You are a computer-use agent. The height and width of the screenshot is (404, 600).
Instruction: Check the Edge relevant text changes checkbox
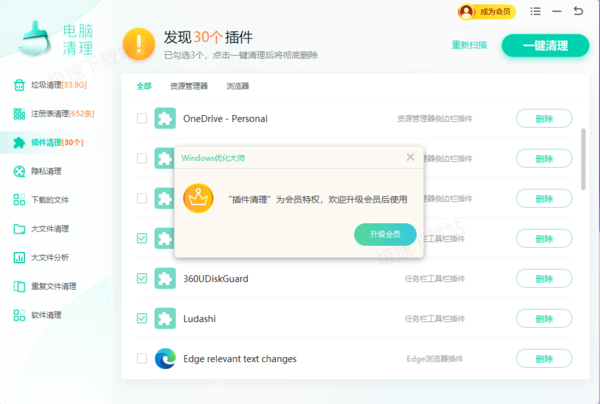(x=142, y=358)
